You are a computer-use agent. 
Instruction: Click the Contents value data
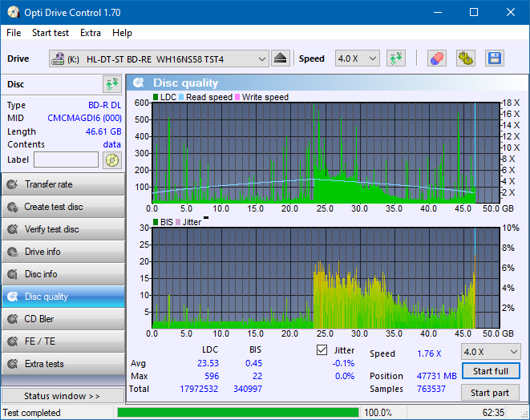click(112, 144)
